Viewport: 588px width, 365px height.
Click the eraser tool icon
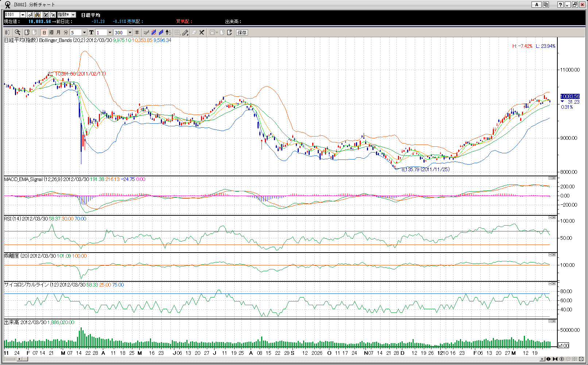click(x=194, y=32)
